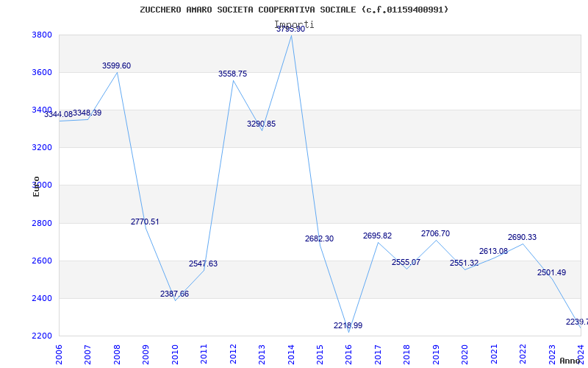Viewport: 588px width, 368px height.
Task: Click the 2013 x-axis year label
Action: [262, 355]
